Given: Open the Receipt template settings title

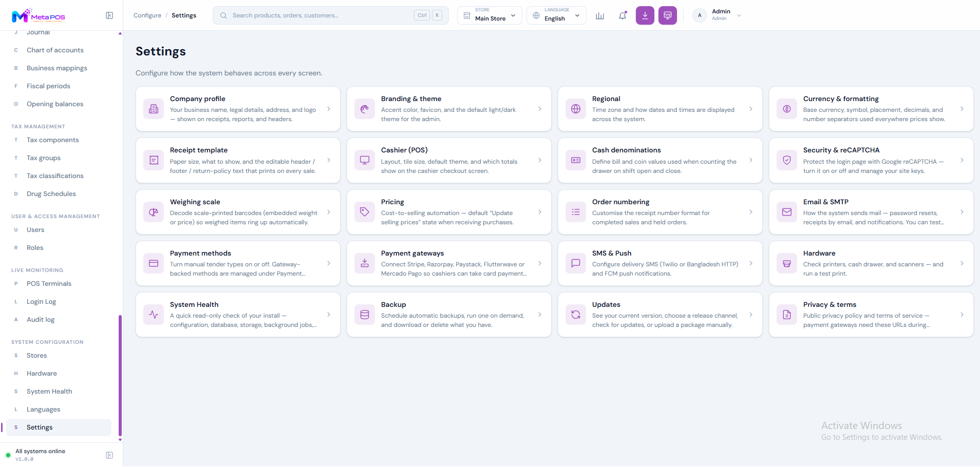Looking at the screenshot, I should click(199, 150).
